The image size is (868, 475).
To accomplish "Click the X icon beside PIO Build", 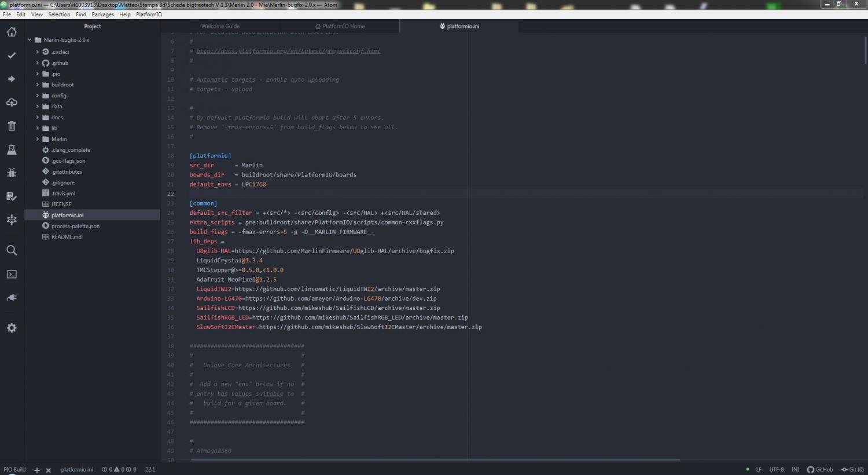I will click(x=49, y=470).
